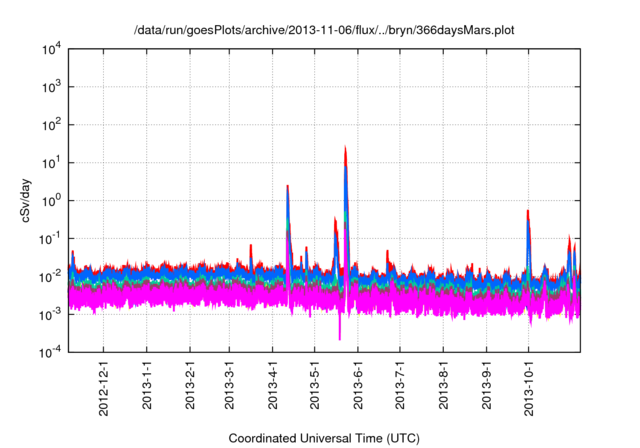Click the 2013-4-1 x-axis tick label
The image size is (640, 448).
pyautogui.click(x=272, y=385)
